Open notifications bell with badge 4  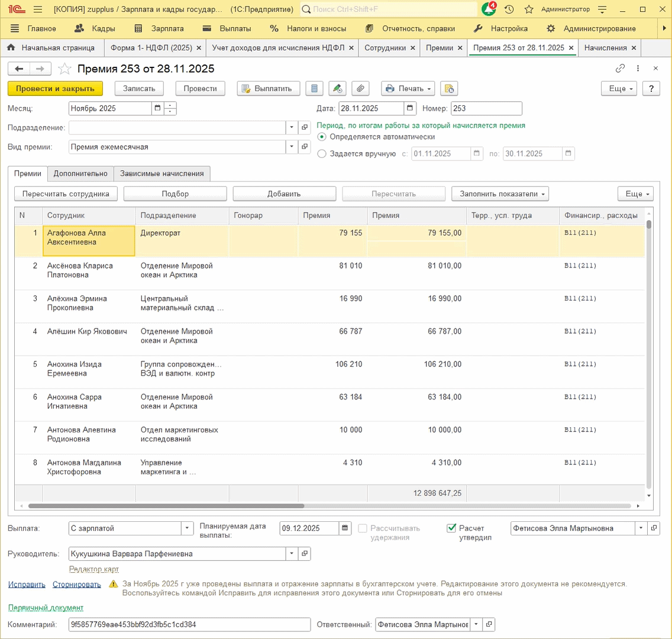point(489,9)
